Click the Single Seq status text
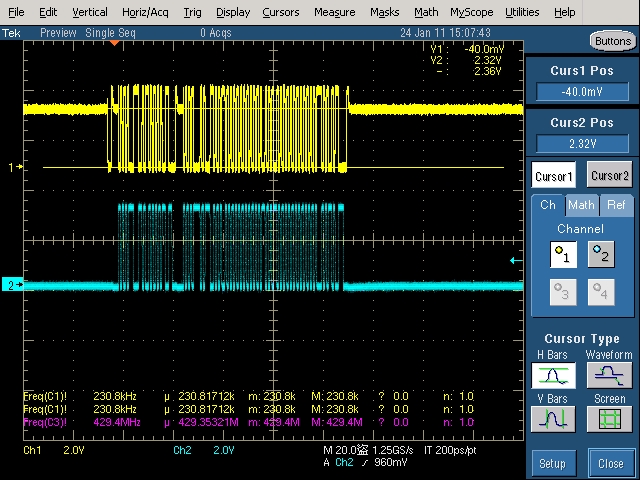Screen dimensions: 640x480 click(x=110, y=33)
